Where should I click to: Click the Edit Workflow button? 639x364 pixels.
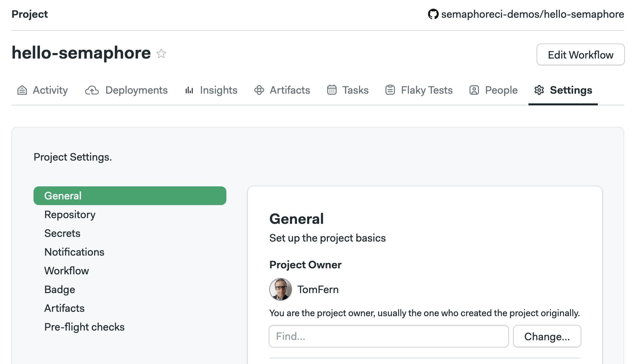coord(580,55)
